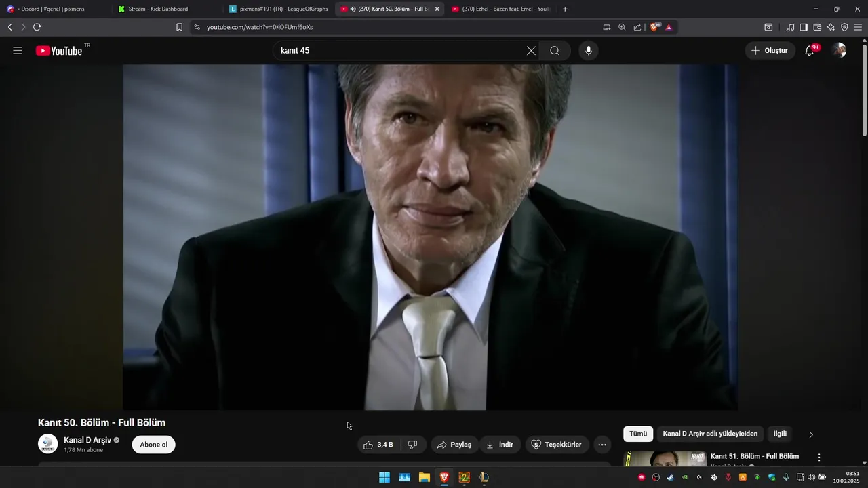Share the video via Paylaş
The width and height of the screenshot is (868, 488).
coord(454,445)
